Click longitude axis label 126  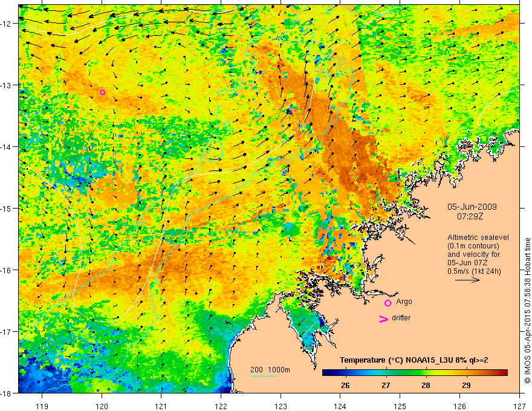pos(459,406)
